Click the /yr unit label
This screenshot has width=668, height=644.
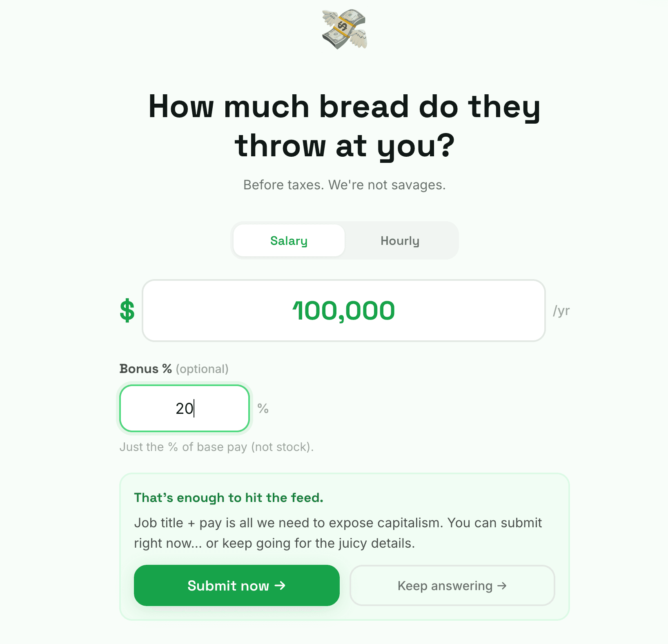tap(561, 311)
